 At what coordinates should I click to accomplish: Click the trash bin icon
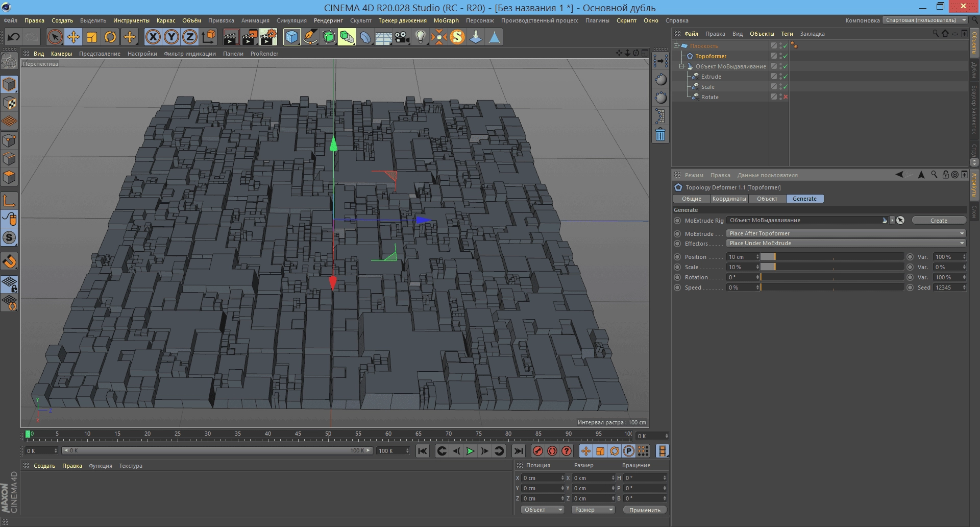tap(660, 135)
